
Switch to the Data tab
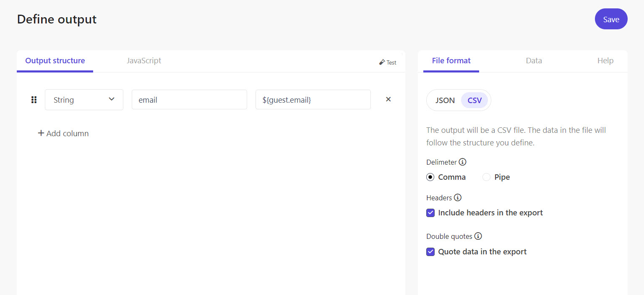(x=534, y=61)
